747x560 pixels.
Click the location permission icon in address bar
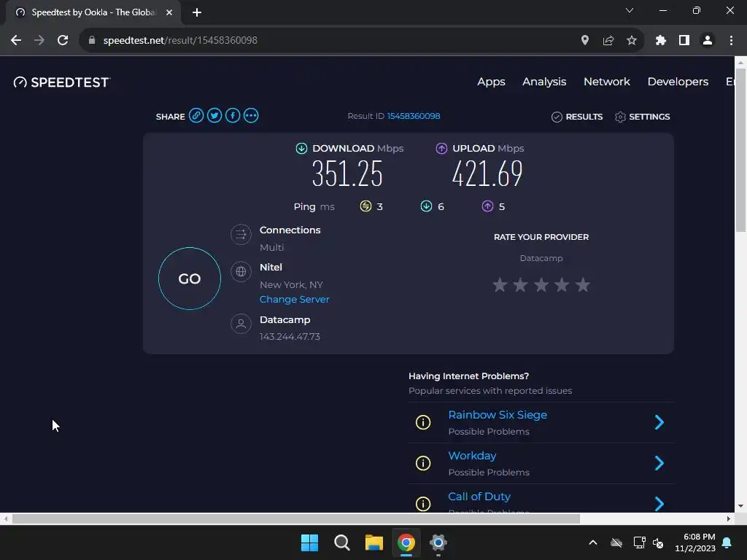click(x=585, y=41)
